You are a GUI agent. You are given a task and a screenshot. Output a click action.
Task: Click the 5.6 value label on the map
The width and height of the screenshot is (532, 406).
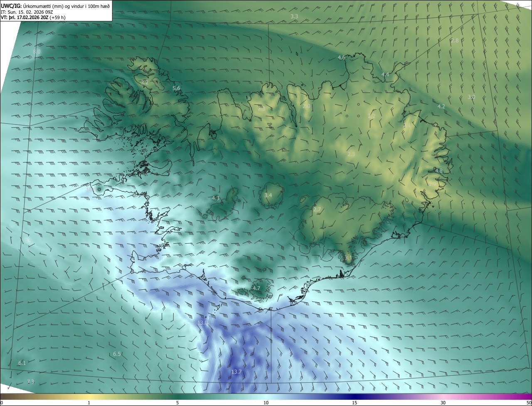point(176,88)
